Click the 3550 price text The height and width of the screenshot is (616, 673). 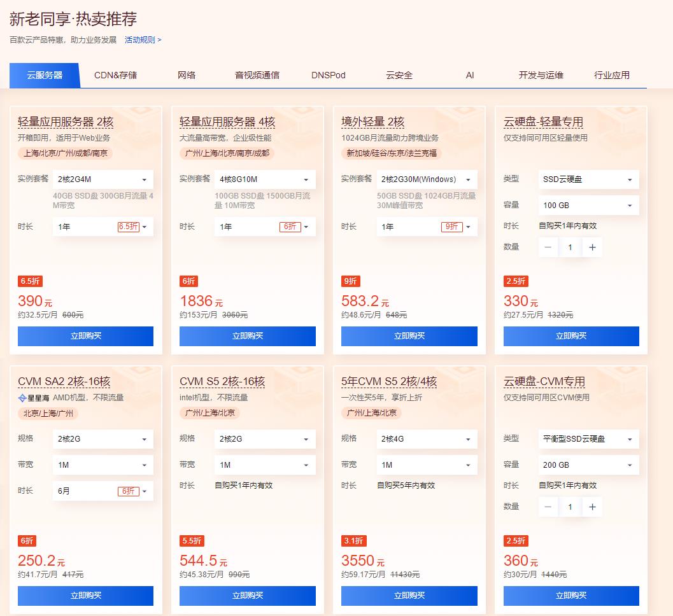pyautogui.click(x=358, y=560)
